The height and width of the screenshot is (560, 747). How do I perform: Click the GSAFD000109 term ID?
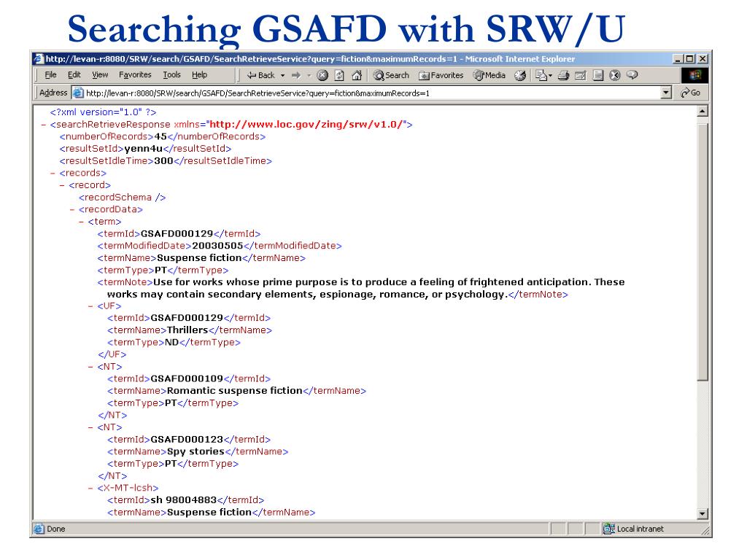tap(187, 378)
